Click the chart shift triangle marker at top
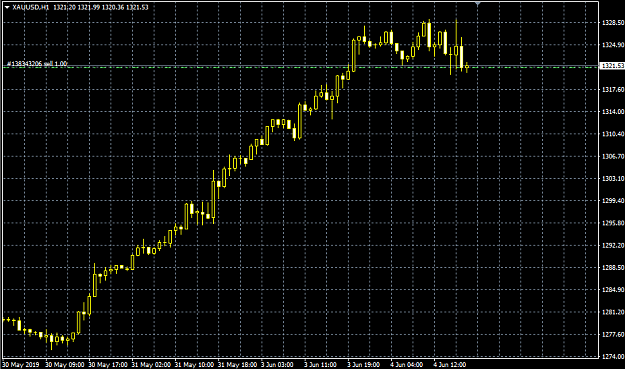The image size is (625, 369). (478, 4)
